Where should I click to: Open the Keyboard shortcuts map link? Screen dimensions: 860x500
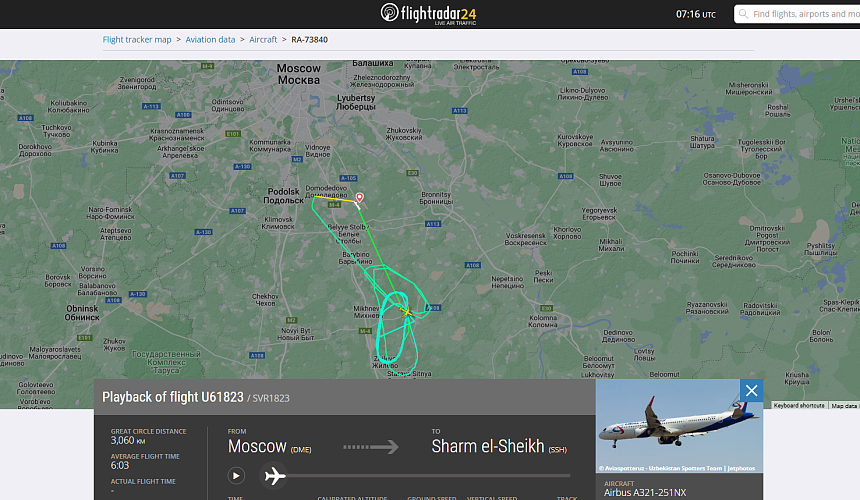click(799, 406)
